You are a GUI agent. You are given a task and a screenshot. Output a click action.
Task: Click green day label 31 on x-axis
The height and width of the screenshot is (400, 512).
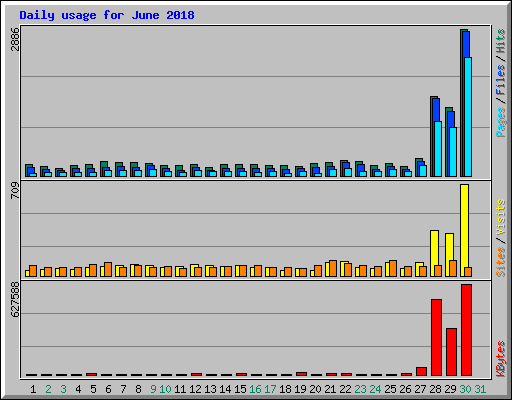480,389
